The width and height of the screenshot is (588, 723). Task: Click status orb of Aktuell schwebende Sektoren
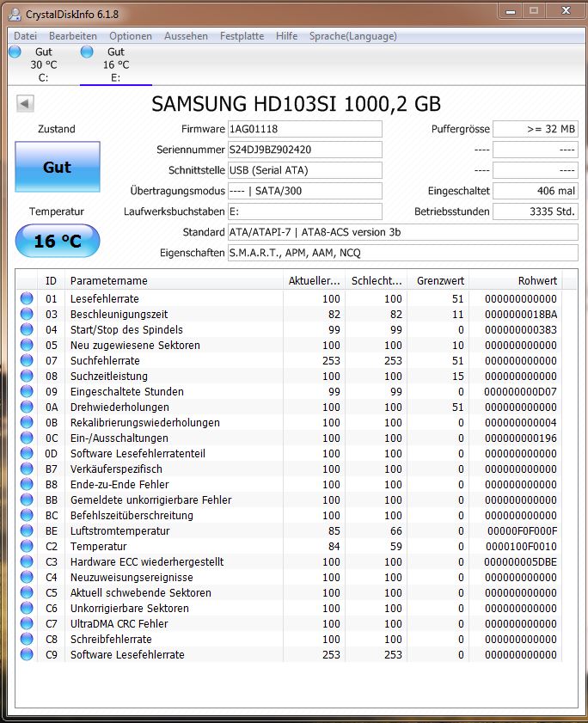tap(27, 592)
